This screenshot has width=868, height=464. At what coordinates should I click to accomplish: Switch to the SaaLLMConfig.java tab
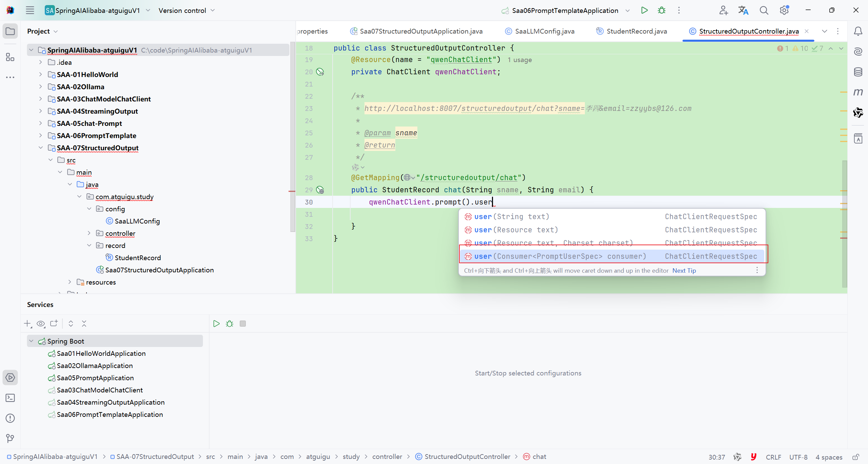544,31
